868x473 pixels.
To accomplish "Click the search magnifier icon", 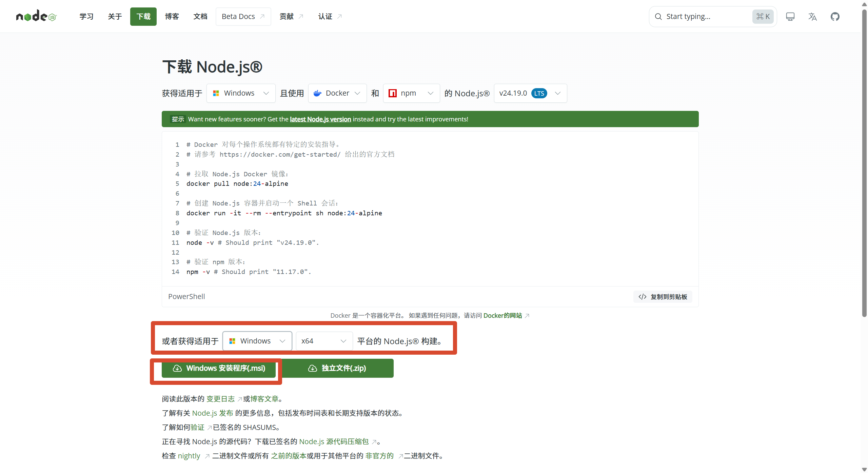I will click(x=658, y=17).
